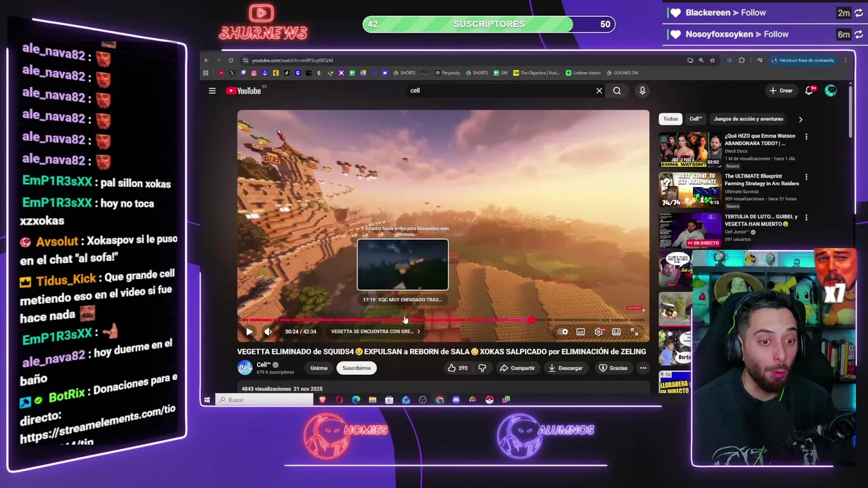Go to YouTube home via logo
868x488 pixels.
[x=244, y=91]
